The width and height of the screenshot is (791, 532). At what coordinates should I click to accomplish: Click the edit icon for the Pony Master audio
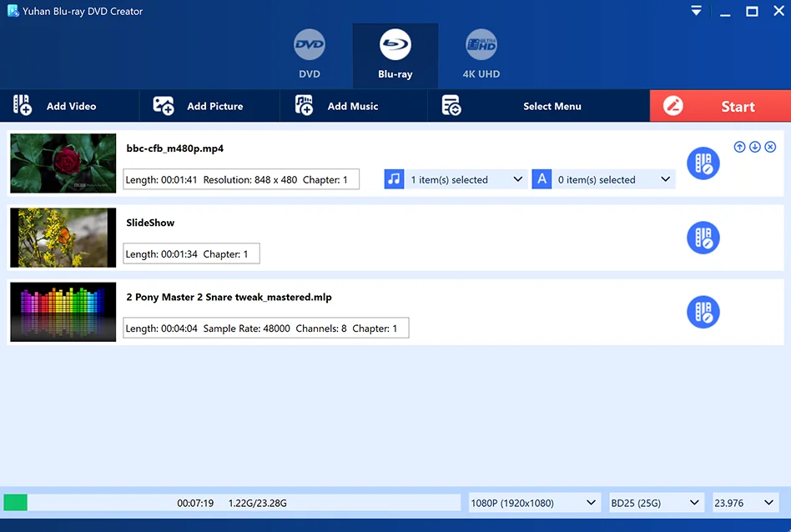click(x=703, y=312)
